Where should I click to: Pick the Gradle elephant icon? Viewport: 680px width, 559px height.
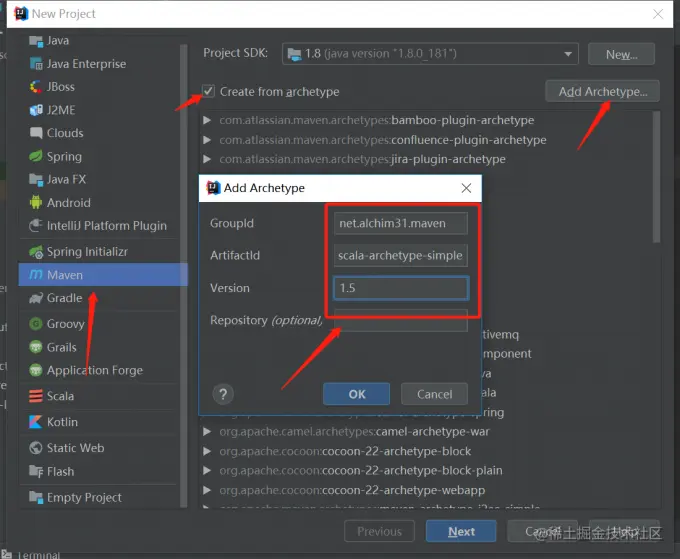(x=36, y=298)
